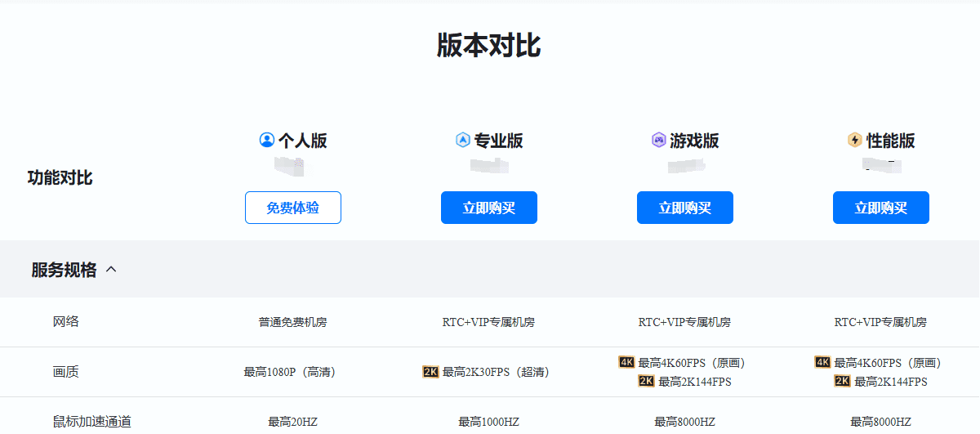Click the 2K badge in 游戏版 画质
Screen dimensions: 980x434
646,381
